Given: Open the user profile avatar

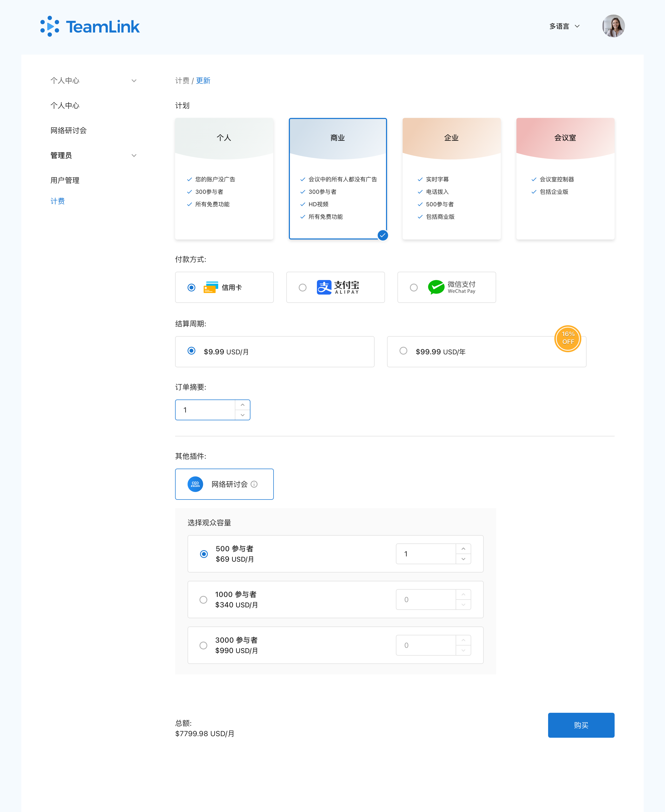Looking at the screenshot, I should 613,26.
